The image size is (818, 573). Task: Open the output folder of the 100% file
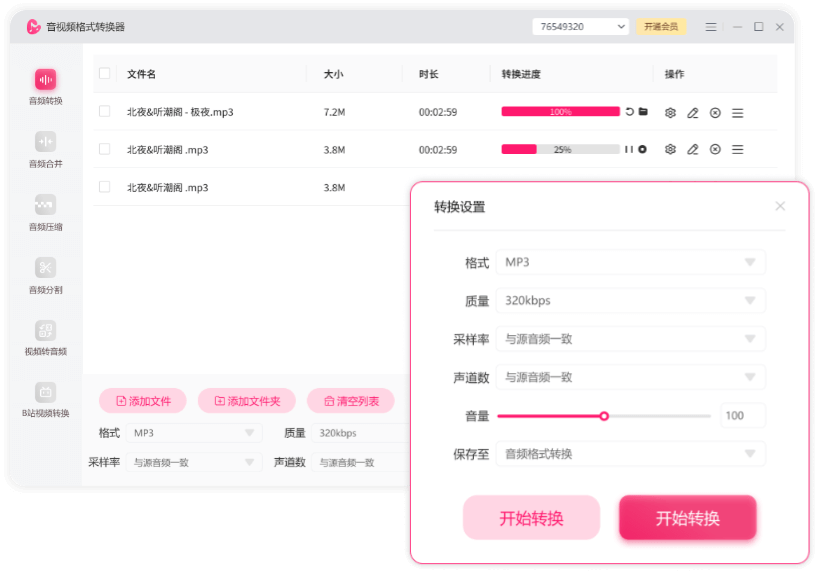point(643,112)
